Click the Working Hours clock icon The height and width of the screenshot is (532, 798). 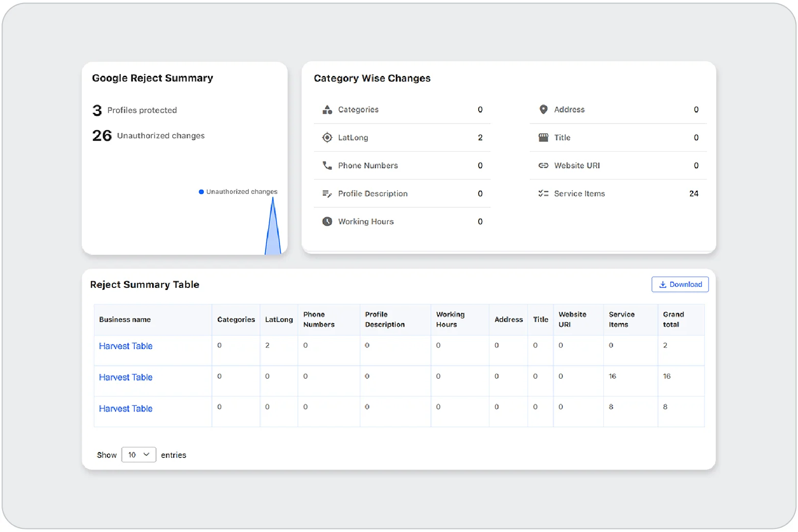327,222
